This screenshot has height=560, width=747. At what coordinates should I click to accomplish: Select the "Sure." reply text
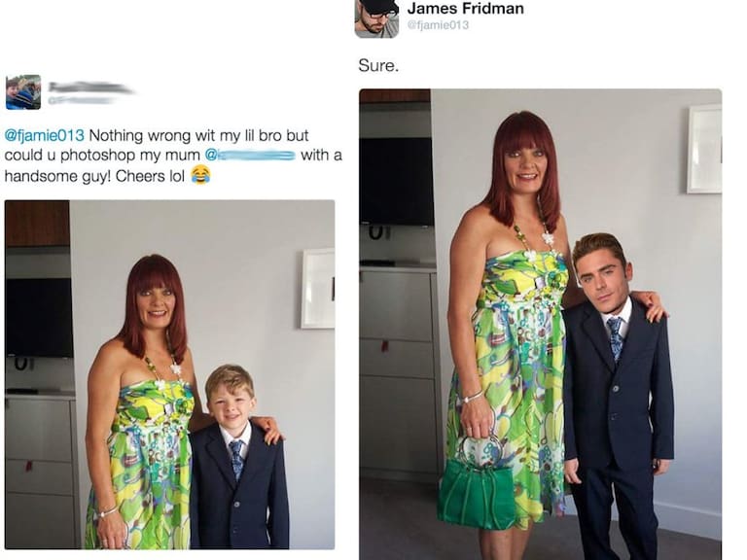[x=377, y=66]
